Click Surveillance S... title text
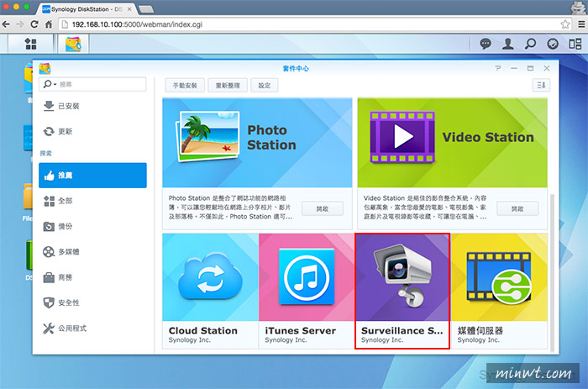 402,330
